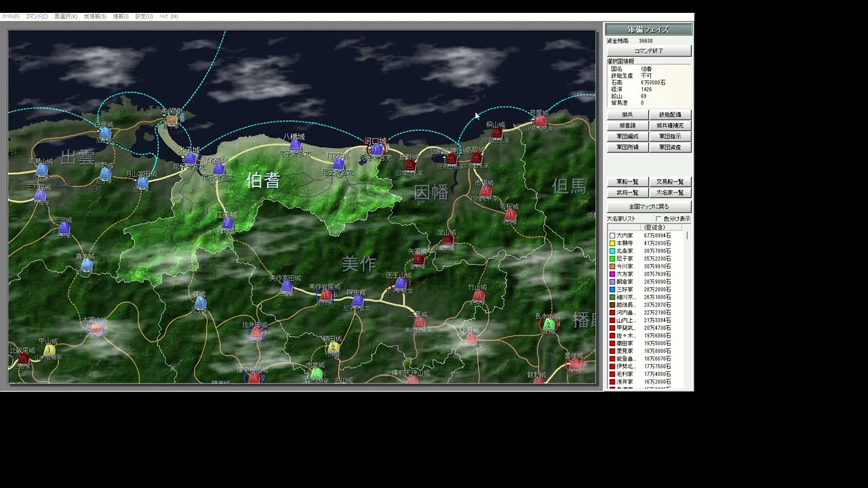Select the 医王山城 castle icon
The width and height of the screenshot is (868, 488).
point(400,283)
